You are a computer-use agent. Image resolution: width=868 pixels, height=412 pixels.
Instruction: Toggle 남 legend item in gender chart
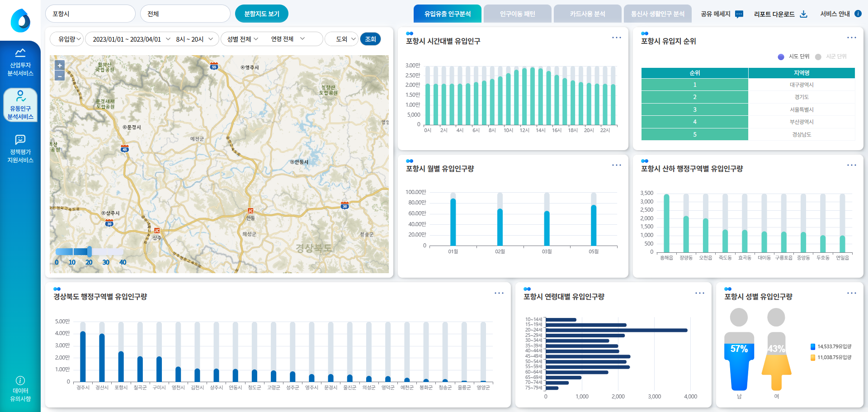pos(813,347)
